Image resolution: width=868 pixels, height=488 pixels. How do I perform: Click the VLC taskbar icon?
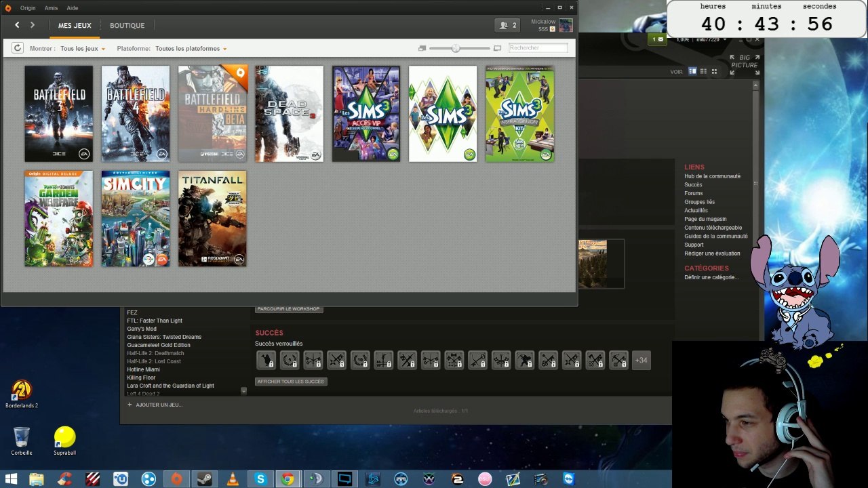pyautogui.click(x=233, y=479)
